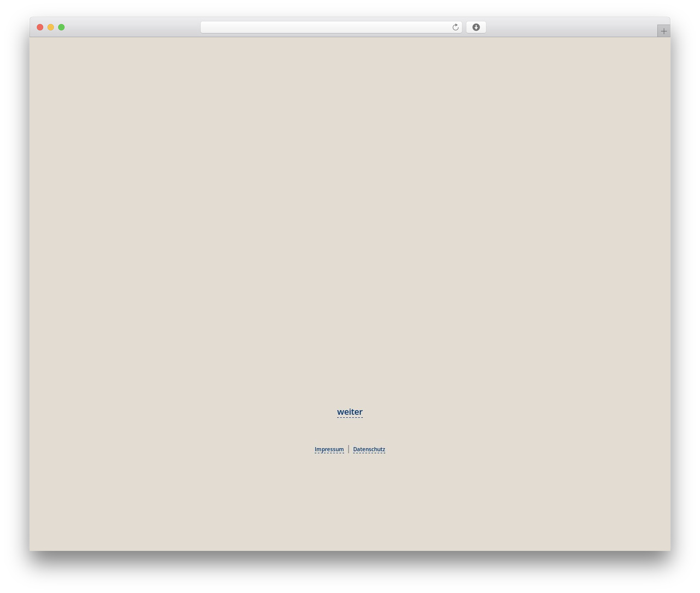Focus the browser address bar

click(x=331, y=27)
